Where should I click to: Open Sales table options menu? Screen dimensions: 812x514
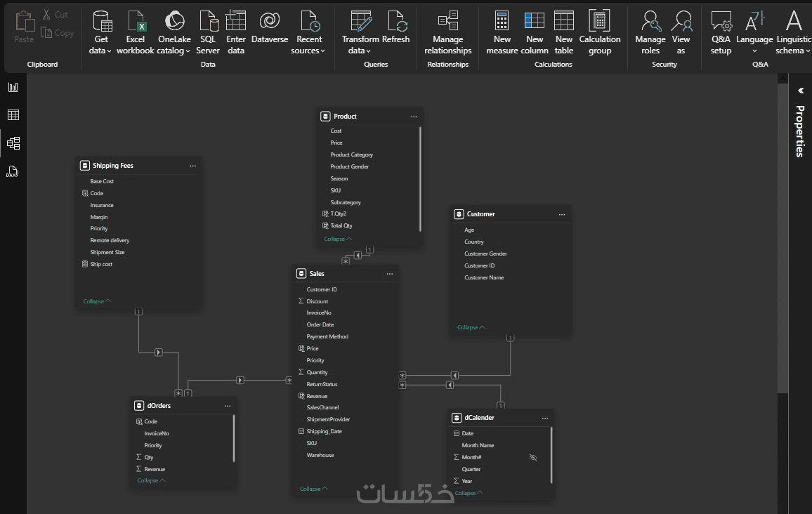[389, 274]
